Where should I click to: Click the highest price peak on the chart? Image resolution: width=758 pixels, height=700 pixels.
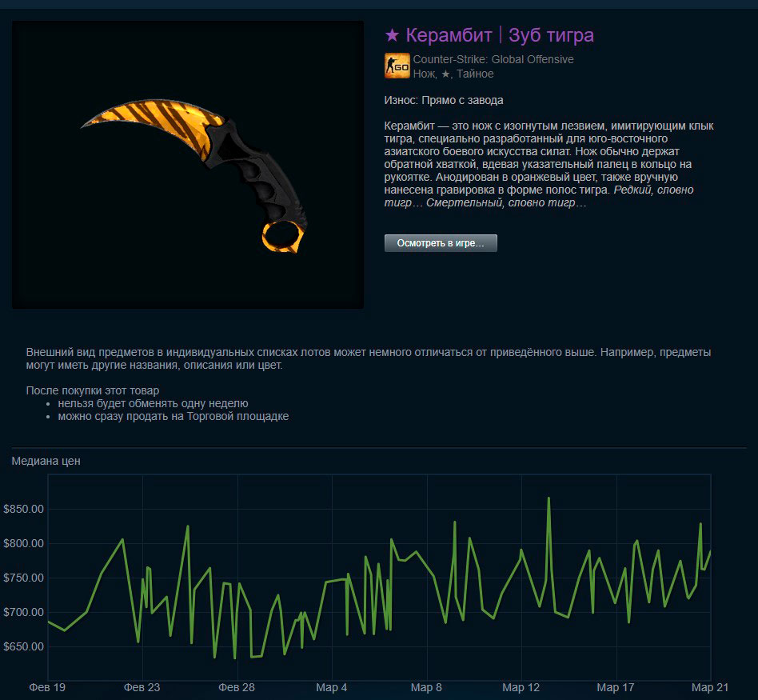pos(549,498)
